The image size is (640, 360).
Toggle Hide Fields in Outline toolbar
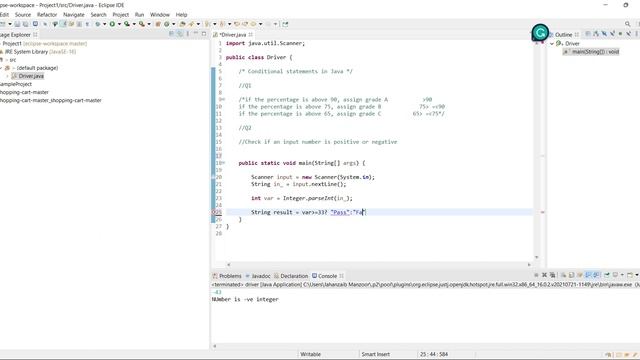(x=604, y=34)
